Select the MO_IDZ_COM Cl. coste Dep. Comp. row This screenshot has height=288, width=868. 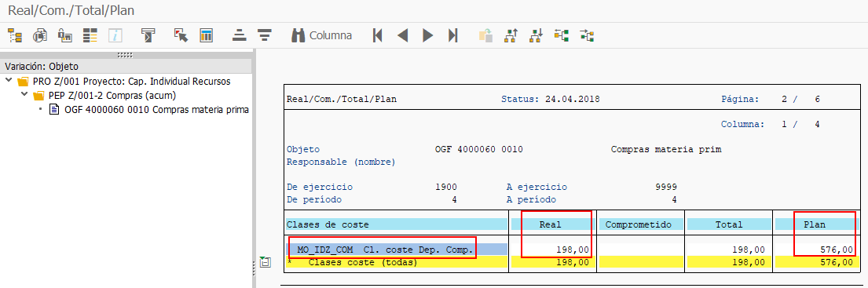coord(397,250)
